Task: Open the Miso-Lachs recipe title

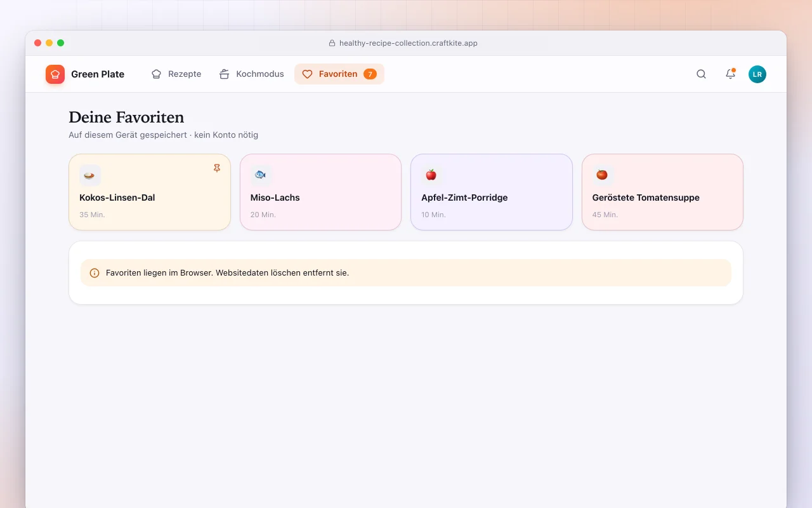Action: click(275, 197)
